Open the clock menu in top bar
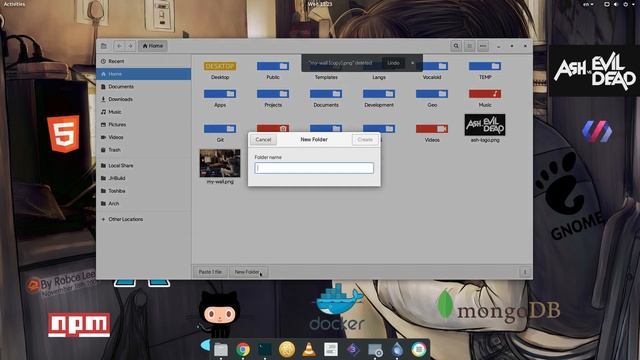640x360 pixels. pyautogui.click(x=320, y=4)
